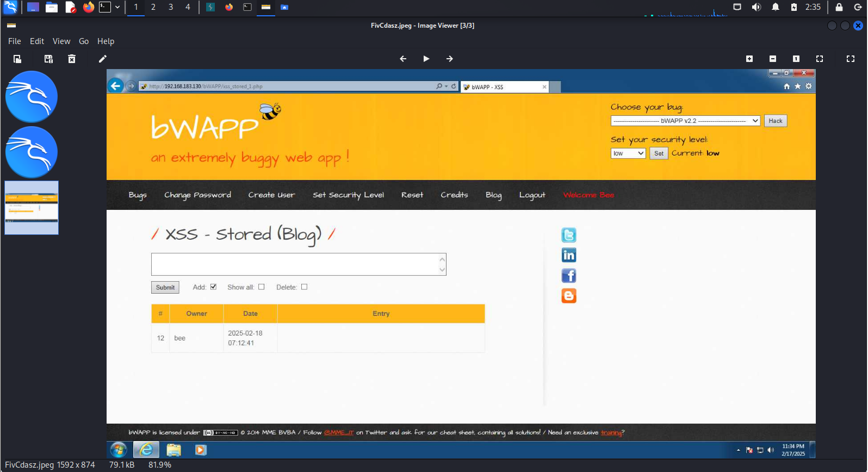The height and width of the screenshot is (472, 868).
Task: Open the security level 'low' dropdown in image
Action: [x=628, y=153]
